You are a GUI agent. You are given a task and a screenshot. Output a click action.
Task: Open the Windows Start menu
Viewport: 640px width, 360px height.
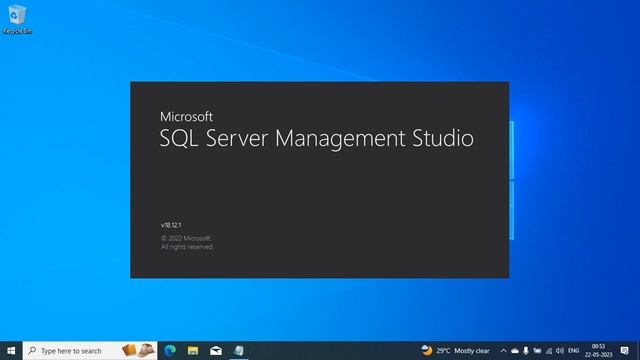(11, 351)
